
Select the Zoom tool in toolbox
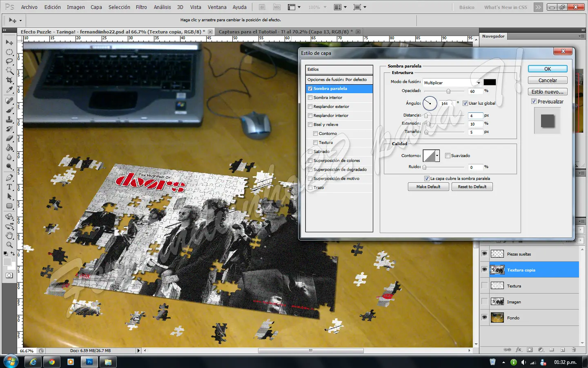[x=9, y=245]
